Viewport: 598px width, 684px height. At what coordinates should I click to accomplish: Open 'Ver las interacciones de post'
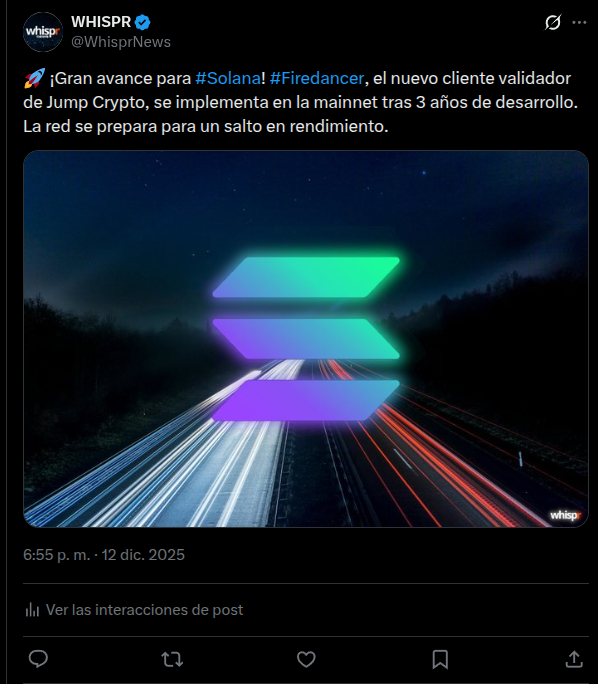(x=144, y=609)
